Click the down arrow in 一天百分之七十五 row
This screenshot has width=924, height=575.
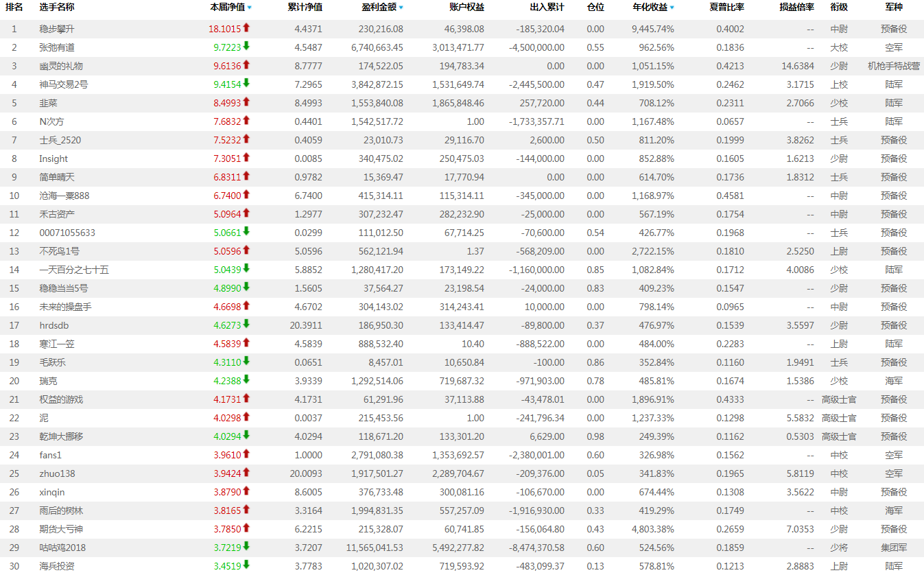[246, 269]
